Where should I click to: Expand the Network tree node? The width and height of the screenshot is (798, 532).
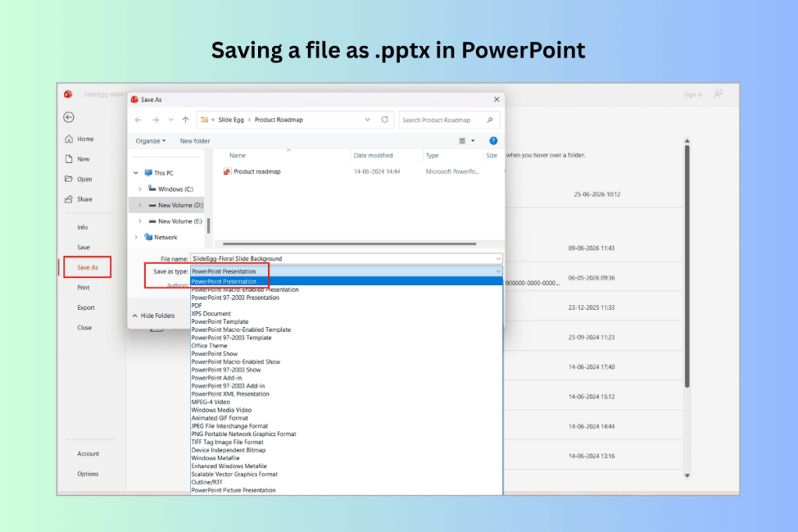pos(136,238)
